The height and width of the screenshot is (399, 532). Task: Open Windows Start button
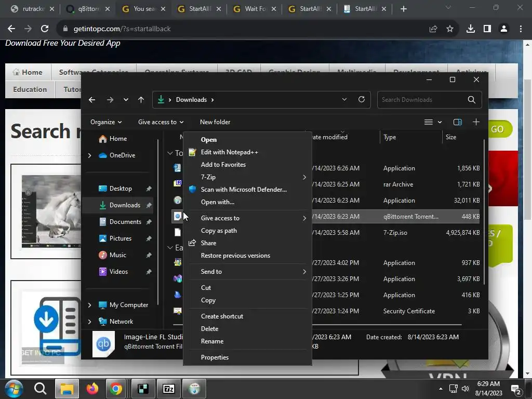(14, 389)
